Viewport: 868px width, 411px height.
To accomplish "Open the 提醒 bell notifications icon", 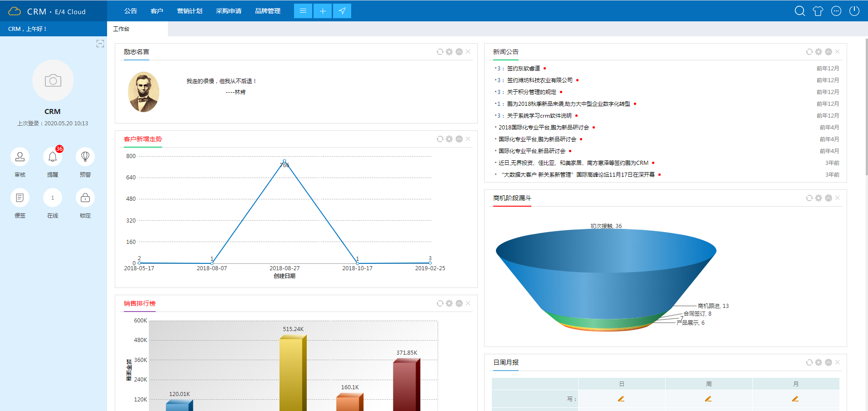I will (53, 157).
